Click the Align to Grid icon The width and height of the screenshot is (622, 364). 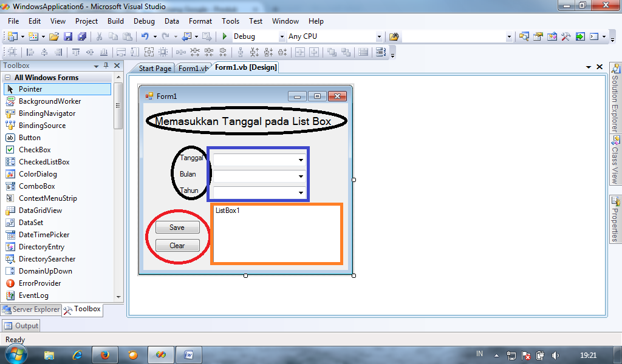tap(13, 52)
